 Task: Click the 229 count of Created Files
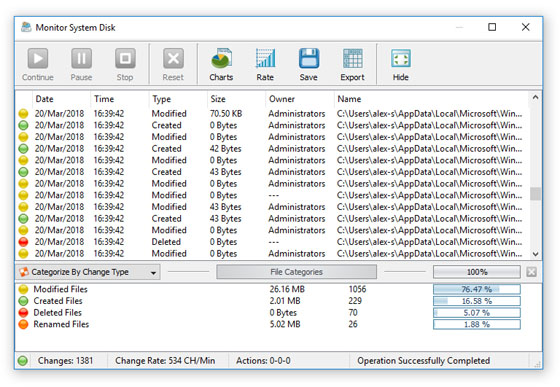(355, 301)
